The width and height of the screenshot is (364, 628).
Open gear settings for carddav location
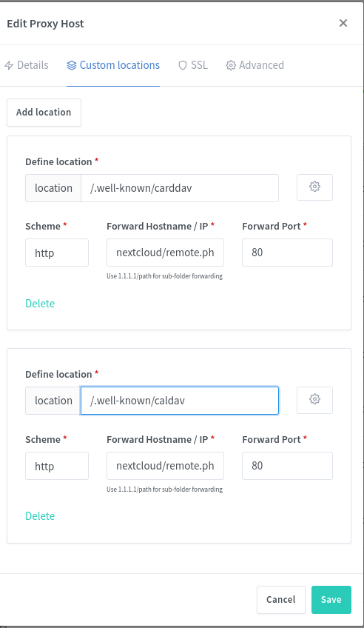pyautogui.click(x=314, y=187)
